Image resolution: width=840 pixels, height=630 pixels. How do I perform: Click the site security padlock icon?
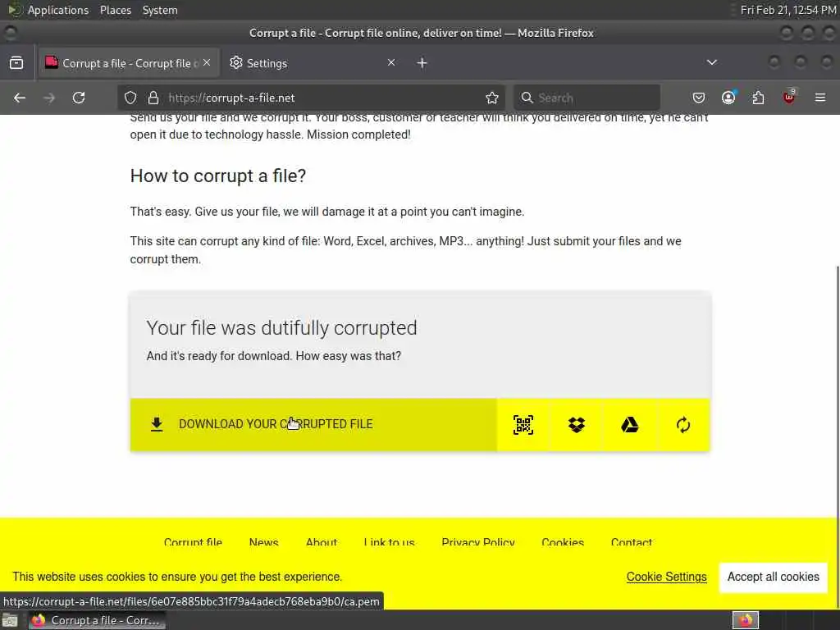coord(153,98)
